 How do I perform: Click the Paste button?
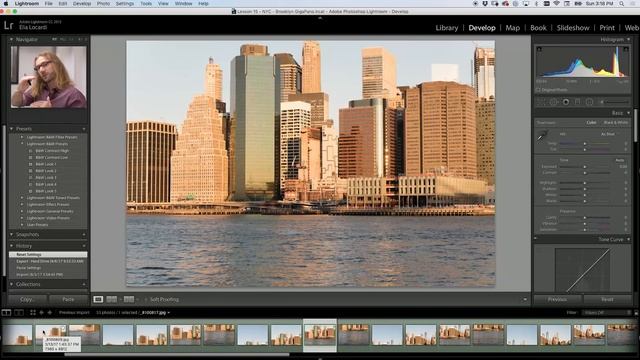coord(68,300)
